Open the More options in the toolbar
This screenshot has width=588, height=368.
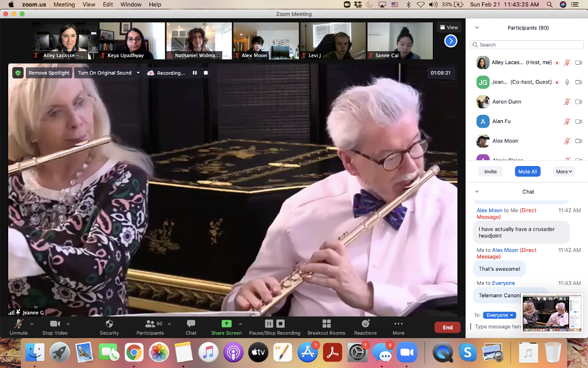(x=398, y=327)
